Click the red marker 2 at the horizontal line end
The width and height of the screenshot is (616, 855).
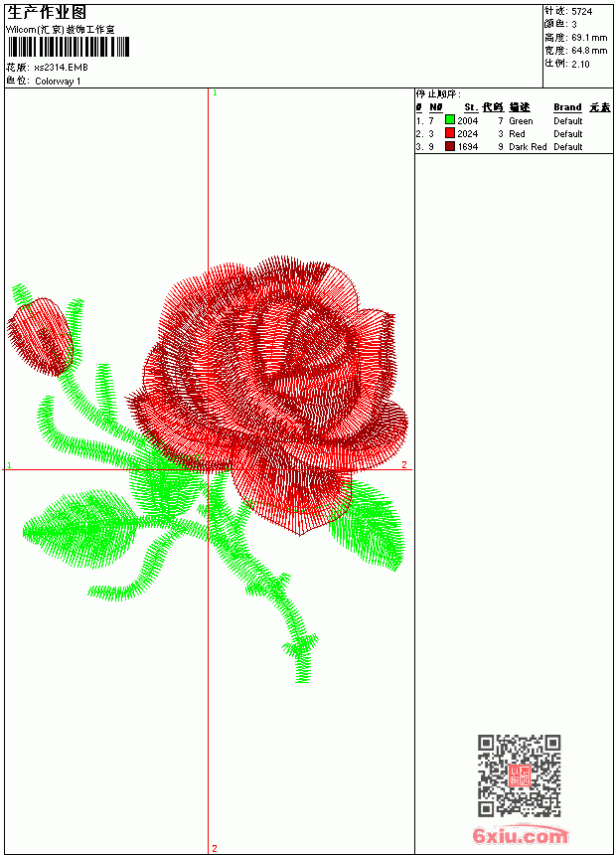[x=404, y=464]
